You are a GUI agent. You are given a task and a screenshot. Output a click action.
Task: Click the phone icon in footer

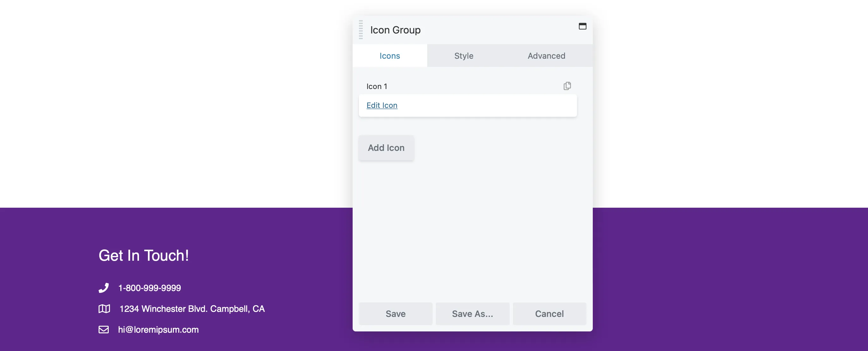[104, 288]
